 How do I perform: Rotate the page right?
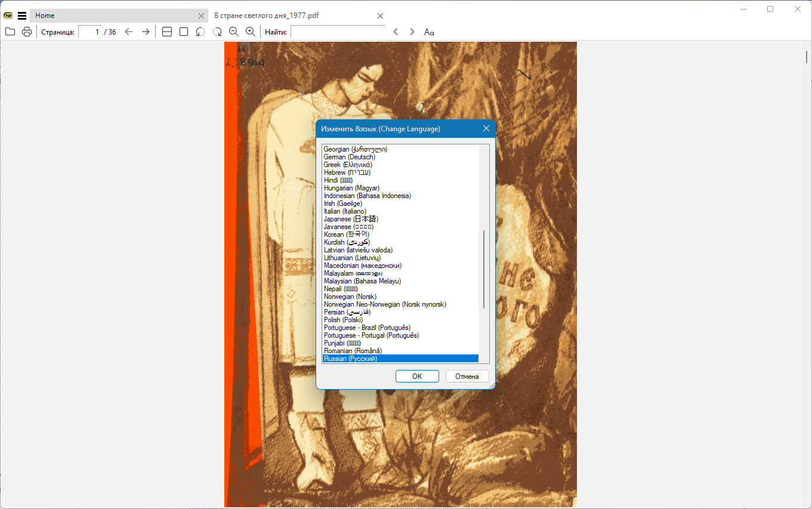[x=217, y=32]
